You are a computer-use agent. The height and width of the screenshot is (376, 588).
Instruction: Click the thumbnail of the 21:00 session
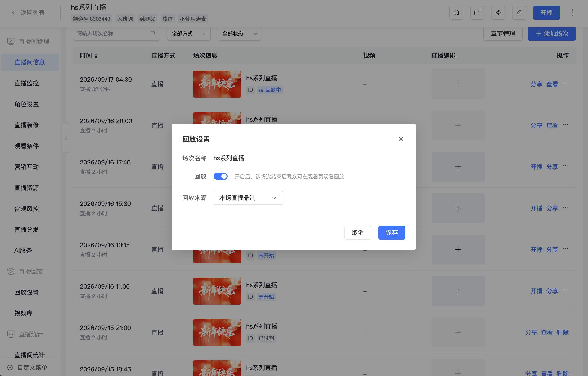pyautogui.click(x=217, y=333)
